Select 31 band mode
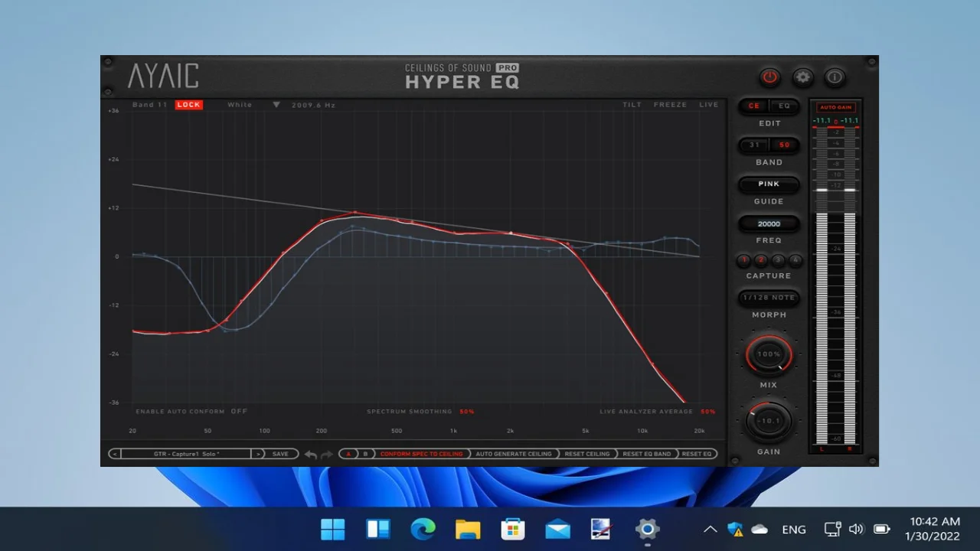The width and height of the screenshot is (980, 551). click(754, 145)
